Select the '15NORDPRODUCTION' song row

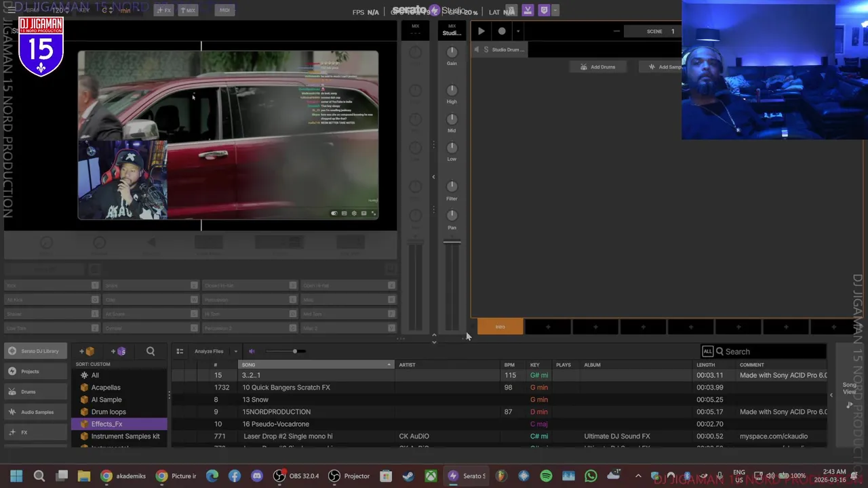click(498, 412)
